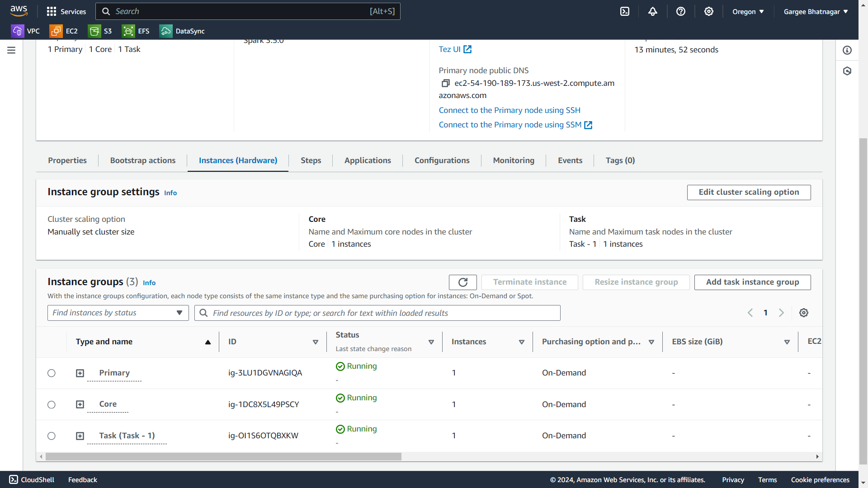
Task: Select the Core instance group radio button
Action: tap(52, 405)
